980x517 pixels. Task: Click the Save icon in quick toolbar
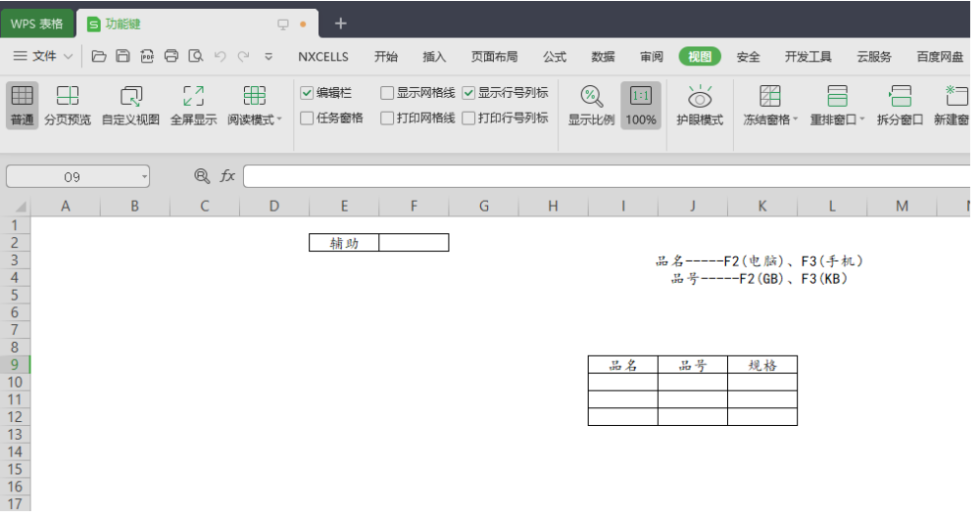click(x=122, y=56)
